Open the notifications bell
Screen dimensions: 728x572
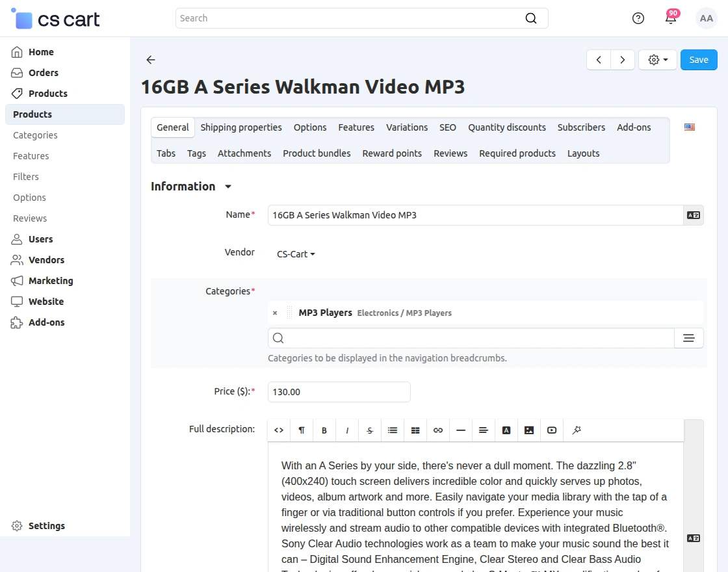click(x=671, y=18)
